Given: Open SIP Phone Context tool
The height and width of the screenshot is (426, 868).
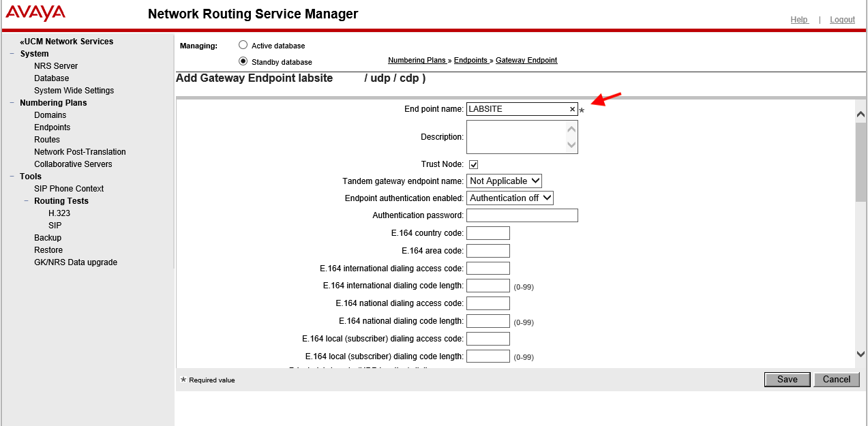Looking at the screenshot, I should point(69,189).
